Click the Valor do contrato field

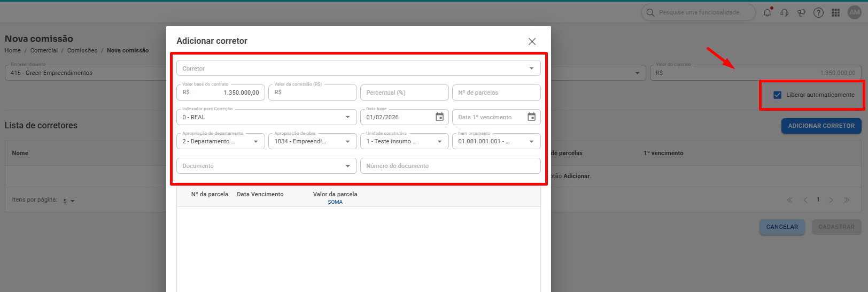(756, 73)
